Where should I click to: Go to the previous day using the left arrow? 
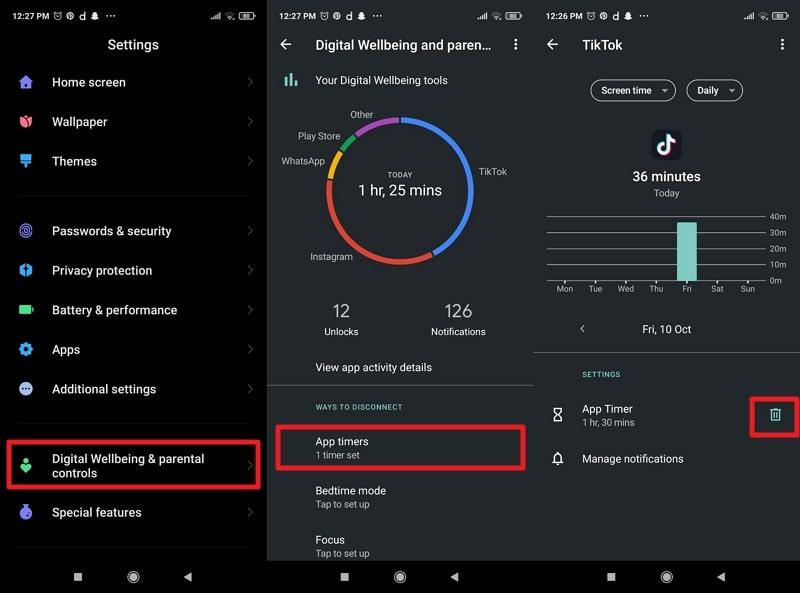584,328
